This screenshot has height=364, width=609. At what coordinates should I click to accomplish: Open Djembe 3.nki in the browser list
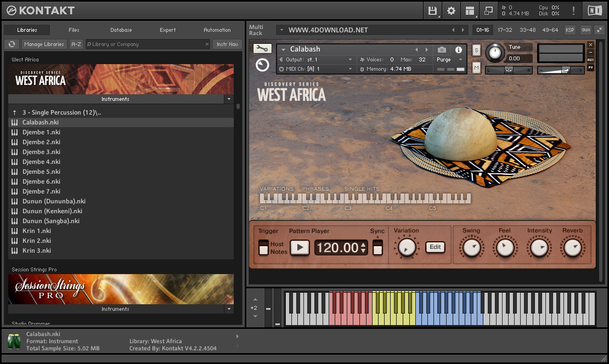tap(121, 152)
